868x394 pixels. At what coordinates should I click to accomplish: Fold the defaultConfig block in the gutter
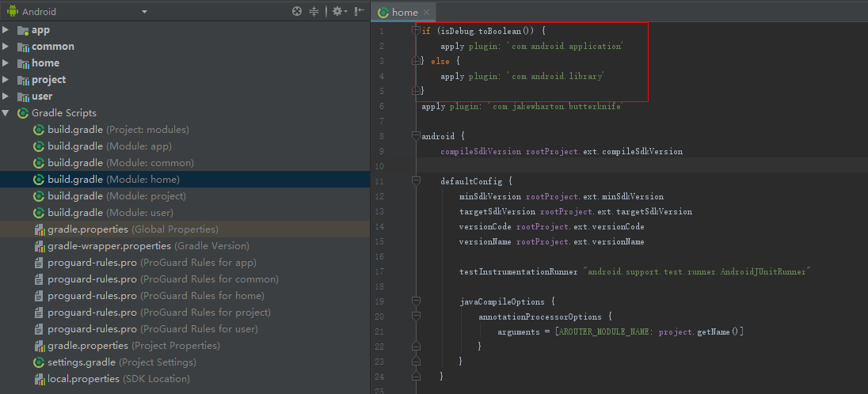(x=416, y=181)
